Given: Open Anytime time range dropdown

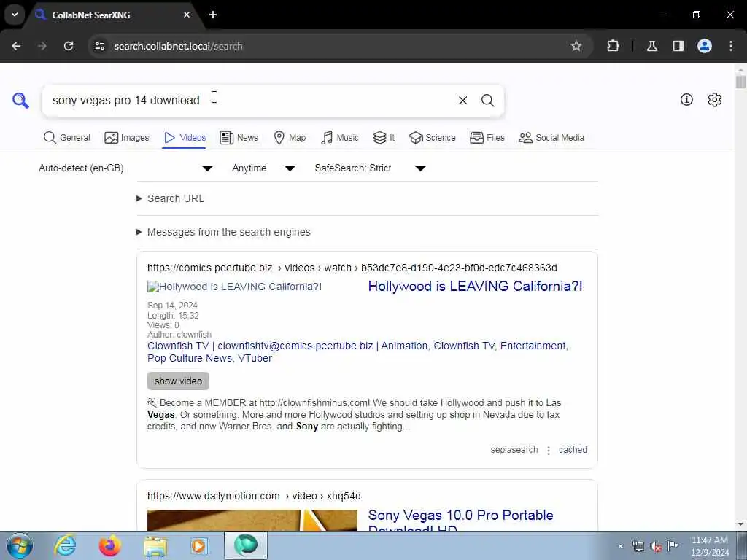Looking at the screenshot, I should 263,168.
